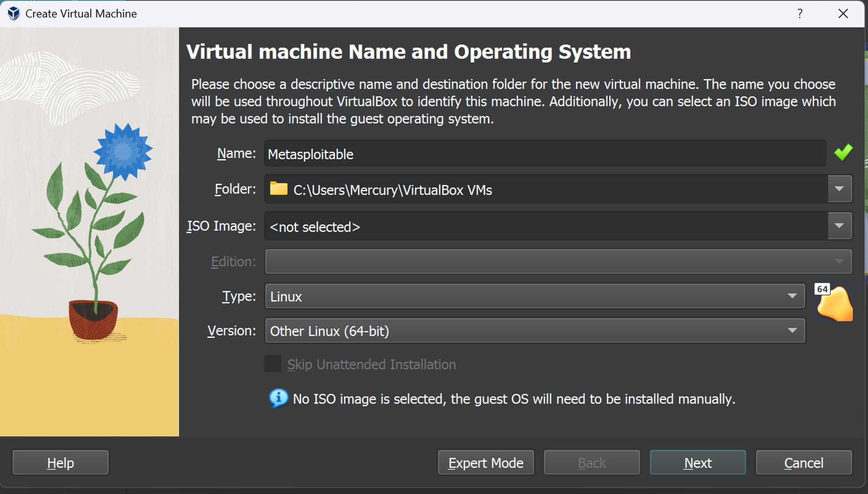Click the green checkmark beside Name field
This screenshot has height=494, width=868.
pos(843,152)
